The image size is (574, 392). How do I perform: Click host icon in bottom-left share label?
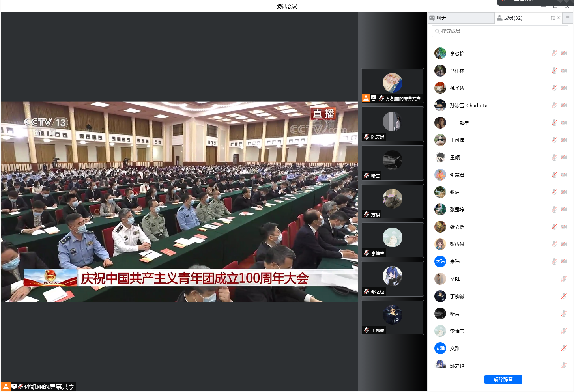pyautogui.click(x=6, y=386)
